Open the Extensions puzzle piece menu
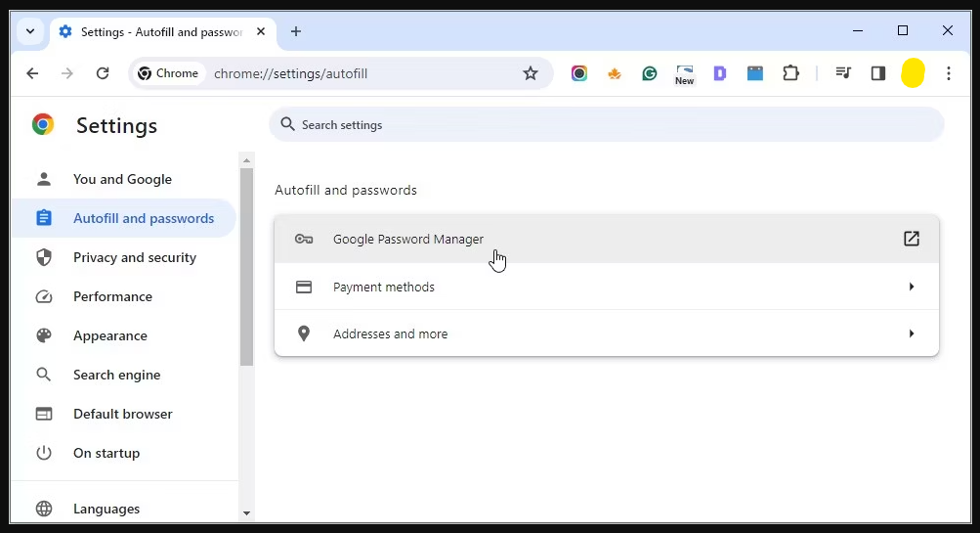This screenshot has width=980, height=533. point(790,73)
